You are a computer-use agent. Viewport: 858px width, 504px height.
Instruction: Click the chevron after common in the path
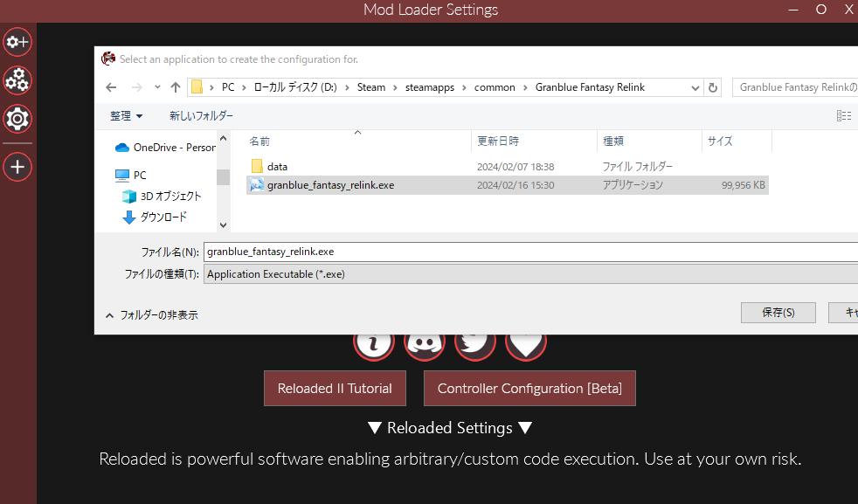(525, 87)
